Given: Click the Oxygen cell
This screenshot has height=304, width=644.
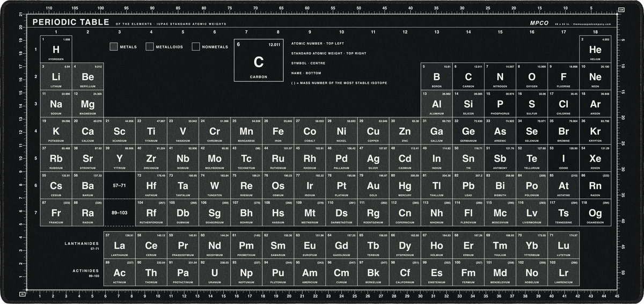Looking at the screenshot, I should pos(532,77).
